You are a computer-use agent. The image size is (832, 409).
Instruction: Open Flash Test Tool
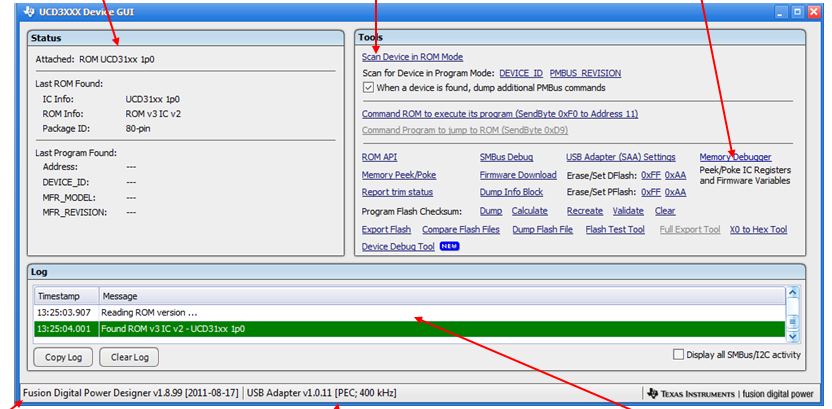click(615, 230)
